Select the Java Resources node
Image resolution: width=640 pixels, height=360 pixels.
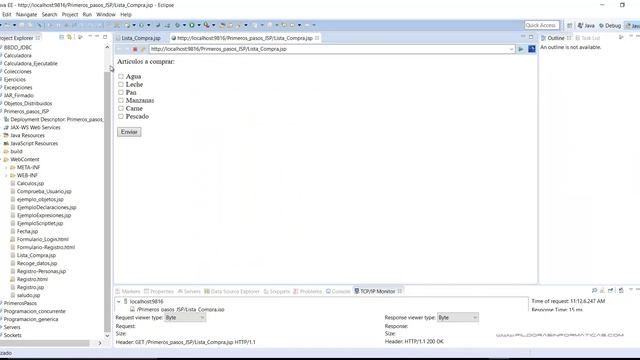pos(27,136)
